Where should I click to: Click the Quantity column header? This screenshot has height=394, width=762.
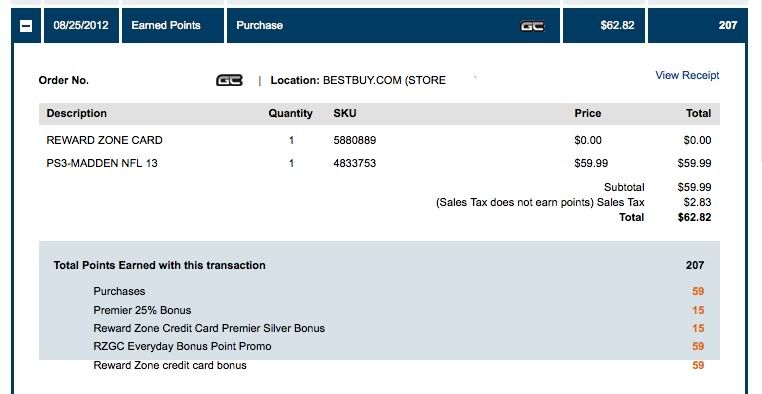pyautogui.click(x=290, y=113)
